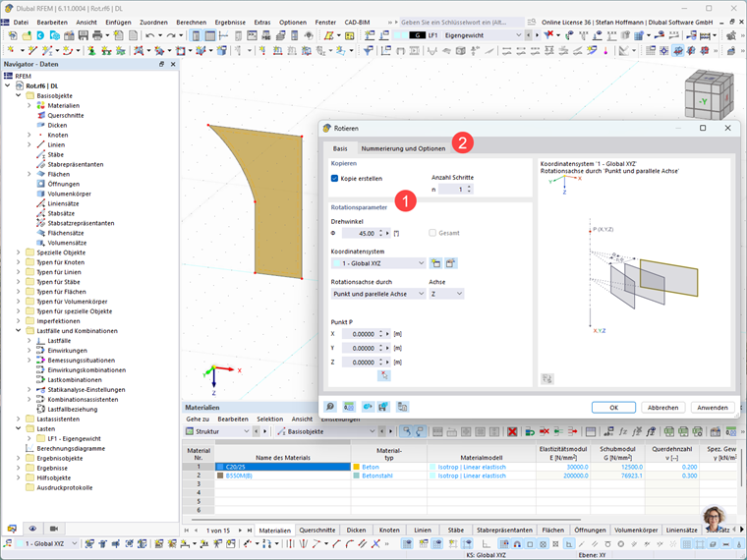Viewport: 747px width, 560px height.
Task: Open the Datei menu
Action: [x=21, y=23]
